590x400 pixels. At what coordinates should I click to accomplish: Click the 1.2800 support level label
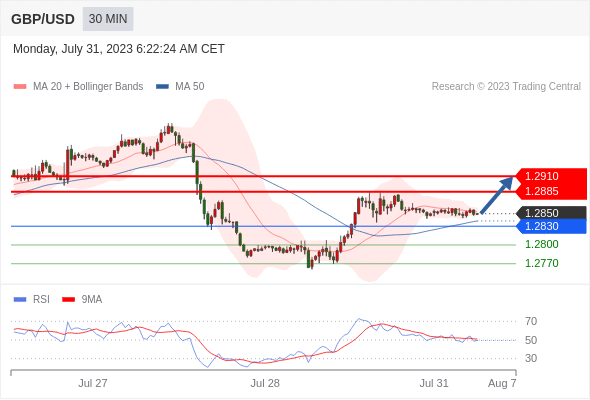(541, 244)
